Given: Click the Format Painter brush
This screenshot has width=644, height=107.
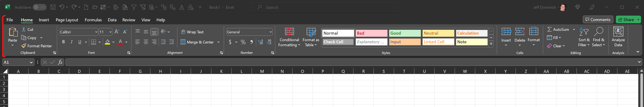Looking at the screenshot, I should click(24, 46).
